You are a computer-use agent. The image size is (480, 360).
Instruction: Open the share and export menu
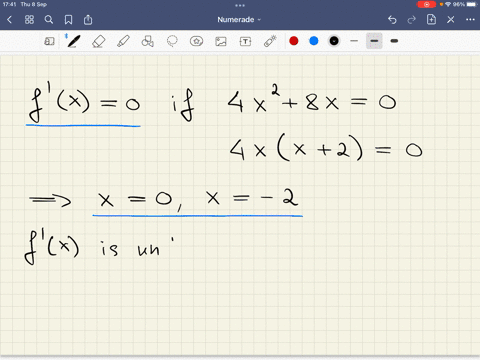pos(88,20)
